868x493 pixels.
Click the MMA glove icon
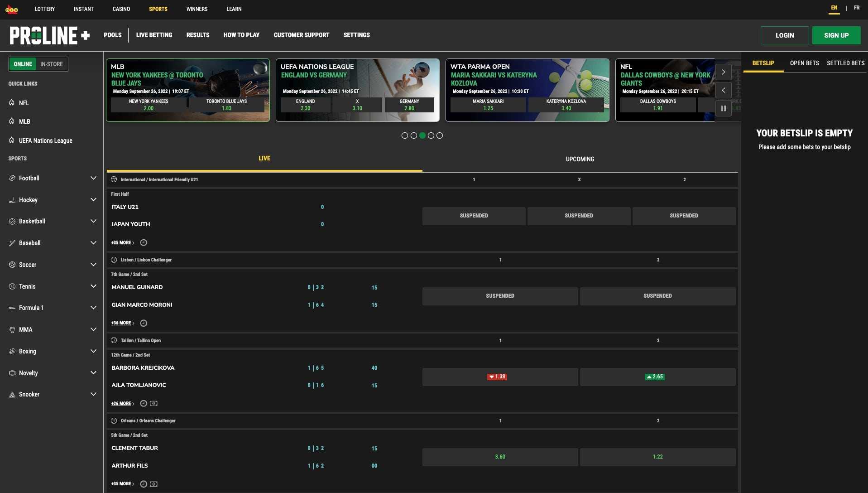(12, 329)
